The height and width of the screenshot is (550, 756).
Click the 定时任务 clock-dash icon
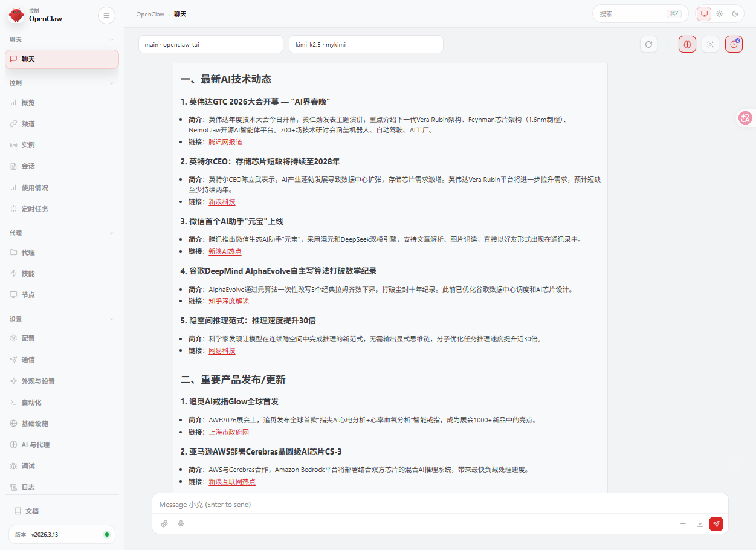coord(13,209)
